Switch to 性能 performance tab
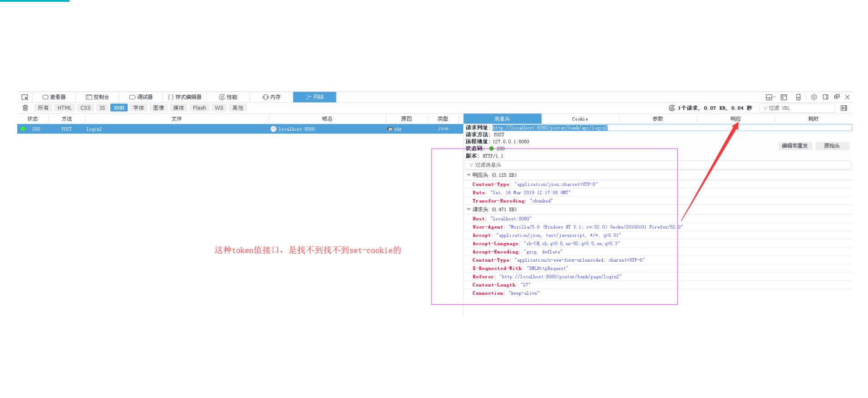The height and width of the screenshot is (398, 868). click(228, 97)
